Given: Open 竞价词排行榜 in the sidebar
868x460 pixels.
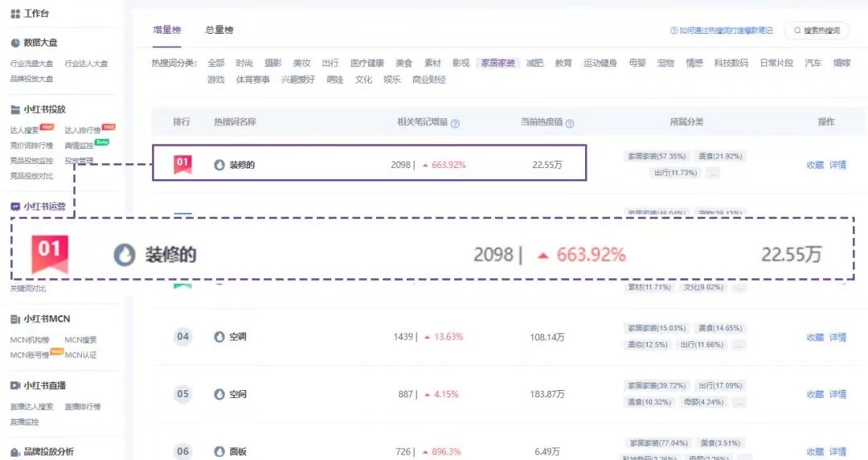Looking at the screenshot, I should (31, 146).
